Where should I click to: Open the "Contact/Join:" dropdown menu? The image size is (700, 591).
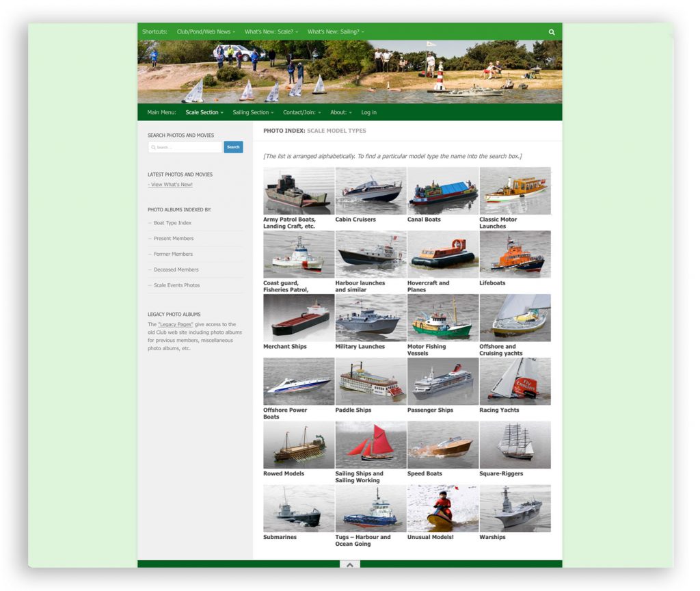[301, 112]
